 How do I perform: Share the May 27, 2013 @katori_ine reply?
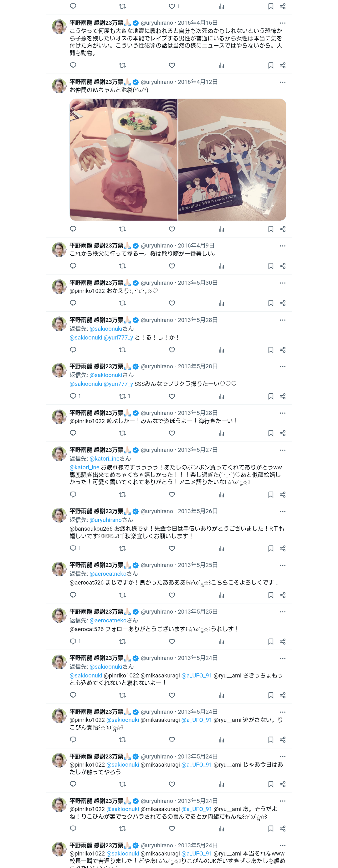point(282,495)
